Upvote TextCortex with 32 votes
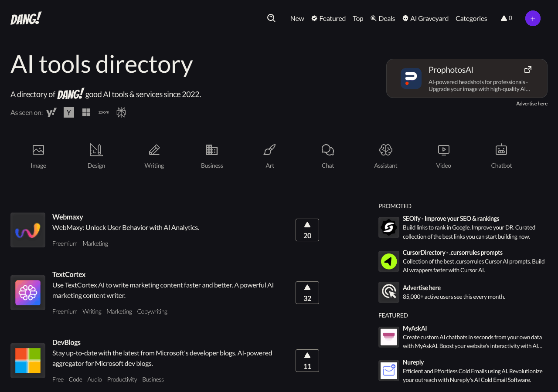This screenshot has height=392, width=558. [307, 293]
